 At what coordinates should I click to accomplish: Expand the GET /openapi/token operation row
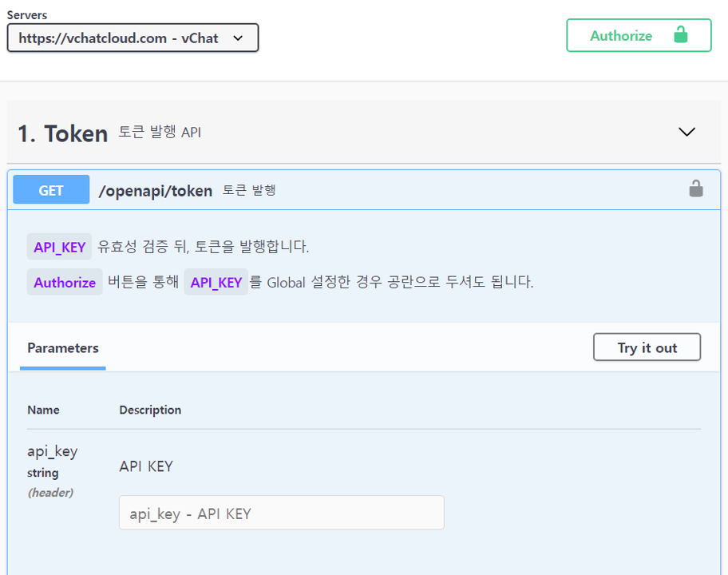coord(359,189)
